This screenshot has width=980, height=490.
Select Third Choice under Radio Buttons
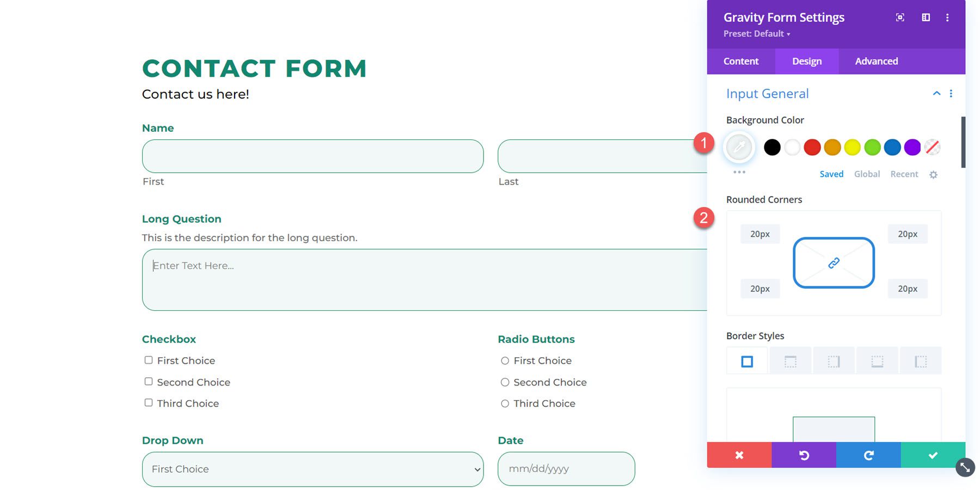[x=505, y=403]
